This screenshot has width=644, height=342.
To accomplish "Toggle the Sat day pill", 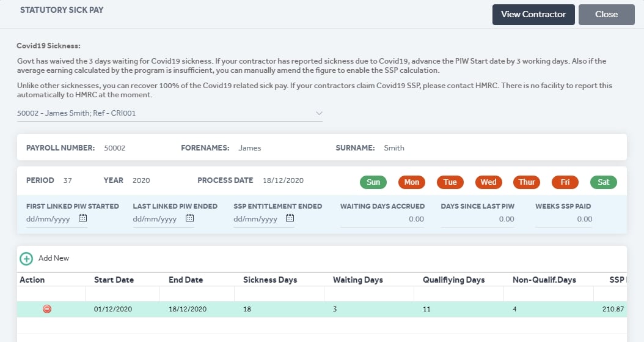I will pos(603,182).
